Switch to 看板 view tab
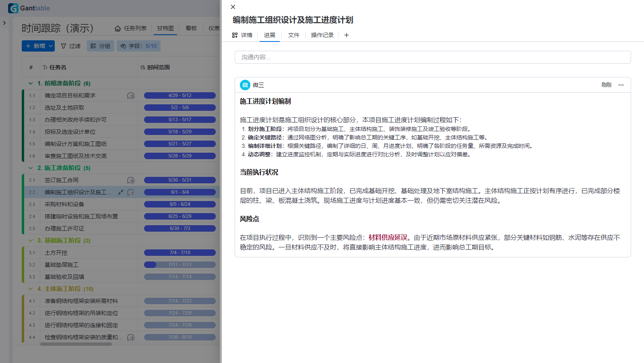 pyautogui.click(x=191, y=28)
